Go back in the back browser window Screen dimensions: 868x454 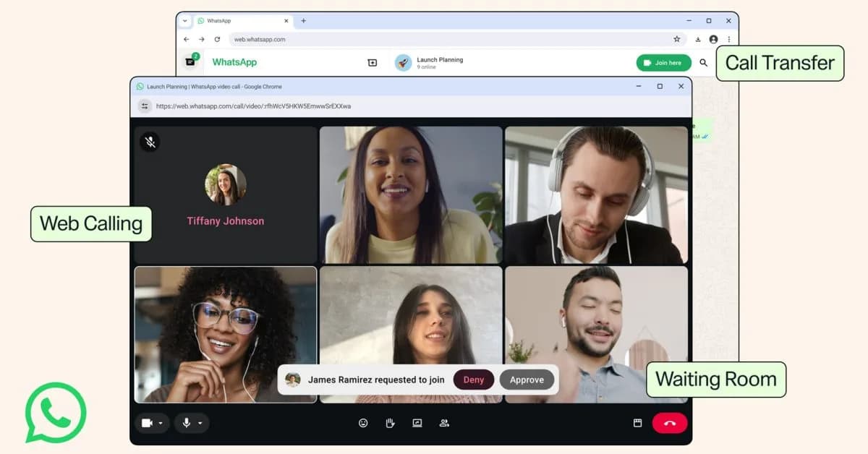coord(187,39)
